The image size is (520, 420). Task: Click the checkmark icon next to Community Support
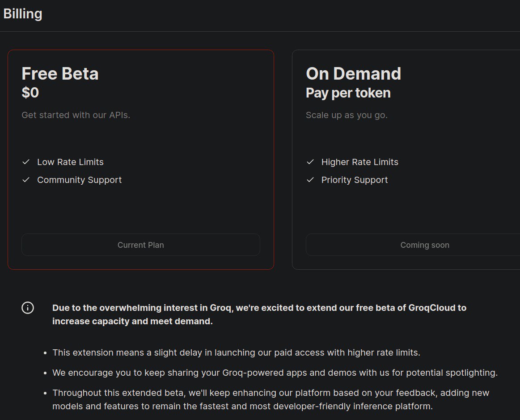(26, 180)
